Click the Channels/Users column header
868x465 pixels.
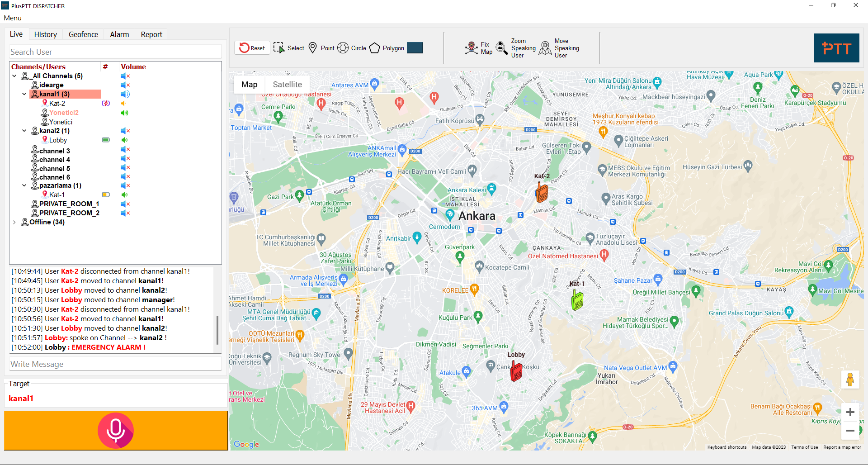(38, 66)
